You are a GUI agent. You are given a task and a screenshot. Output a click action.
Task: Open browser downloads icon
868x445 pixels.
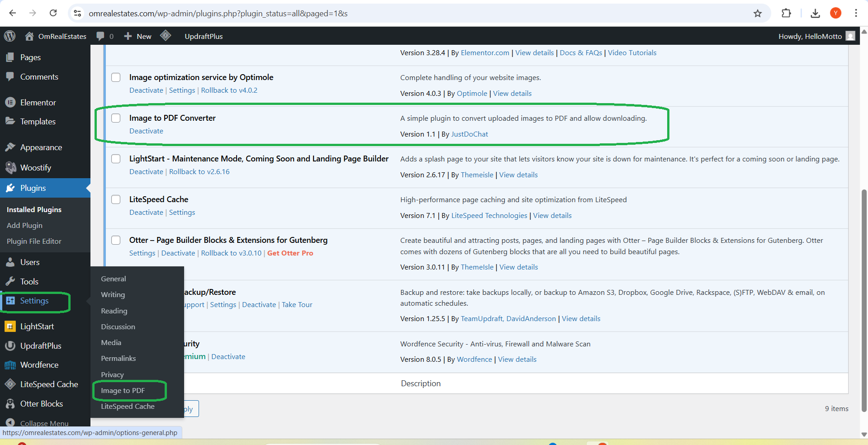815,13
